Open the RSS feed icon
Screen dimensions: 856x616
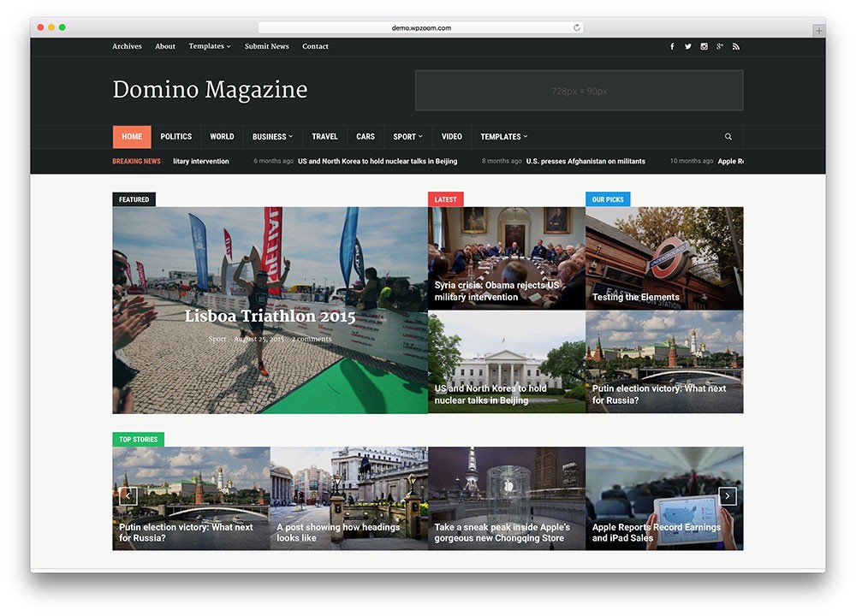(736, 46)
